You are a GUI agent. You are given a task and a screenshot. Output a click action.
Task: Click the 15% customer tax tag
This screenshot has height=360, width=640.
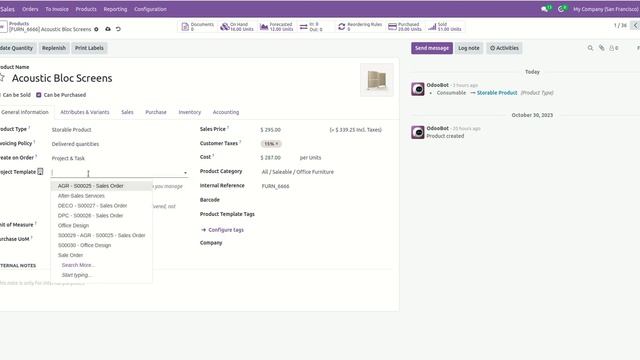(x=271, y=144)
